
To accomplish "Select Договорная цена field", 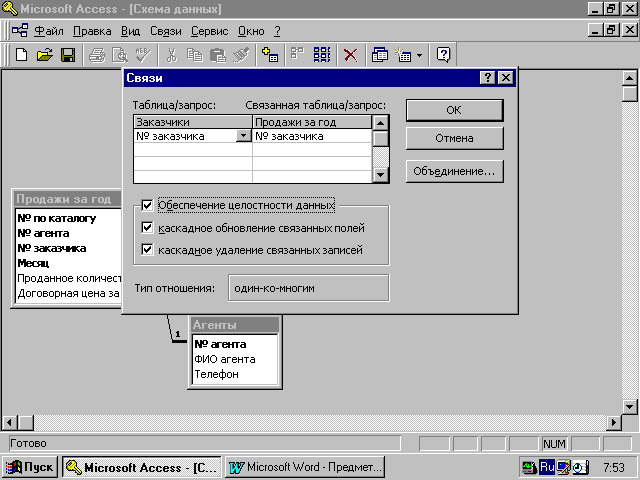I will (x=69, y=293).
